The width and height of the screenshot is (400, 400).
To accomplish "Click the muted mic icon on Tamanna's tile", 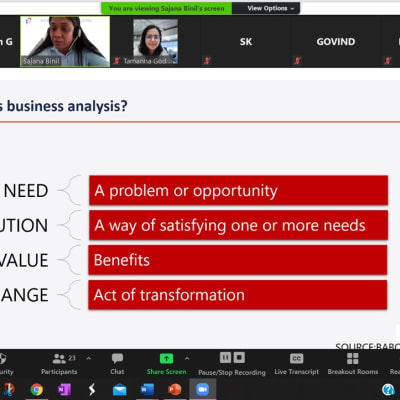I will click(x=117, y=61).
